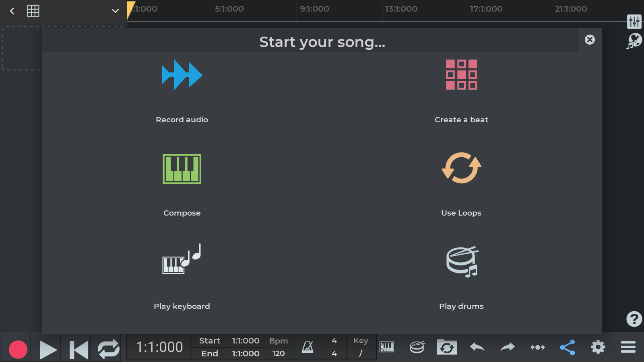
Task: Open the loop browser folder icon
Action: pyautogui.click(x=447, y=347)
